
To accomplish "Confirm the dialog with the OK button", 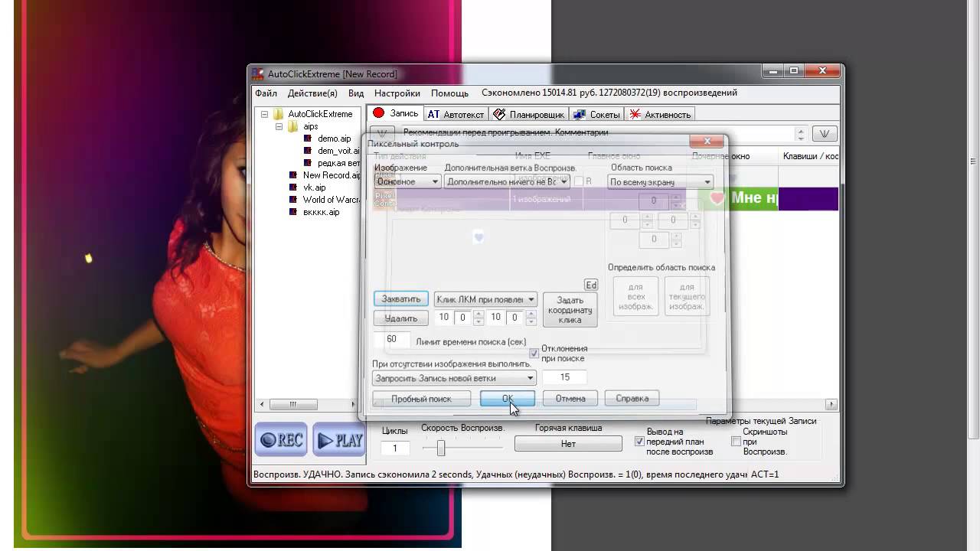I will [508, 399].
